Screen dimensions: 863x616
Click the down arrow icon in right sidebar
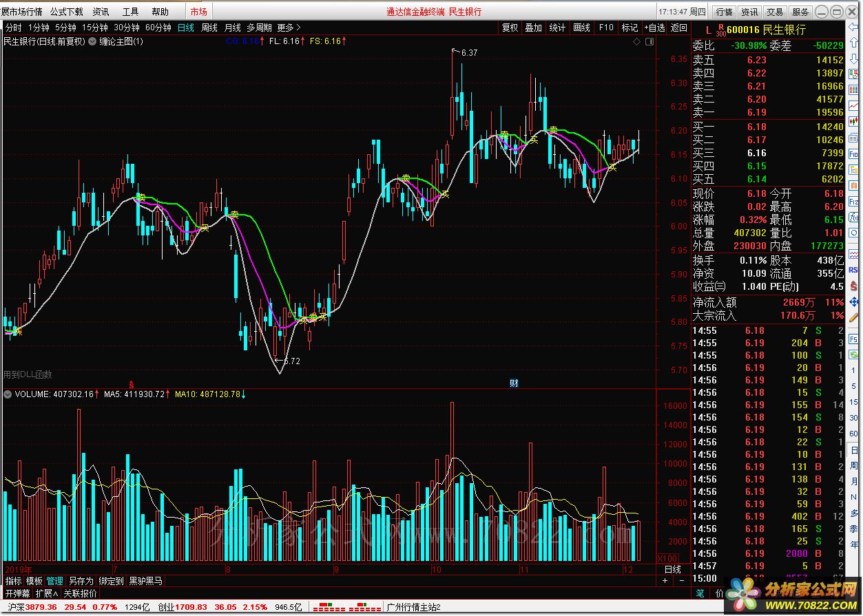[x=853, y=57]
